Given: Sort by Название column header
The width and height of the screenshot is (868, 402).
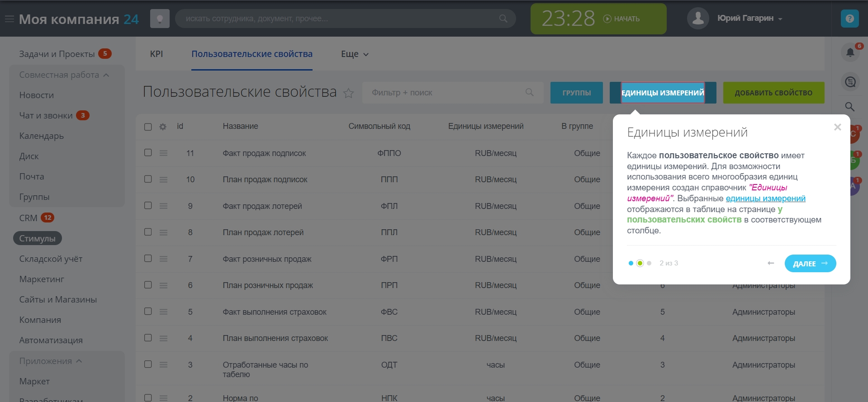Looking at the screenshot, I should coord(240,127).
